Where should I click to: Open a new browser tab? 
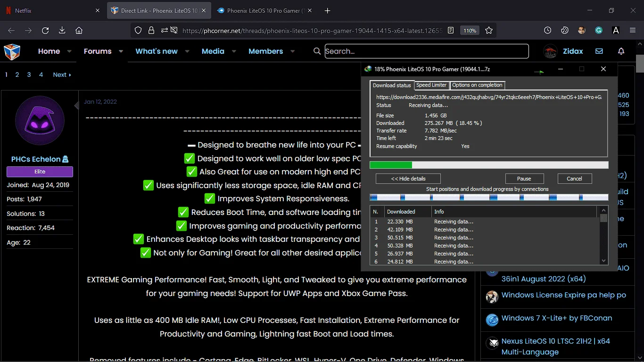click(x=328, y=10)
